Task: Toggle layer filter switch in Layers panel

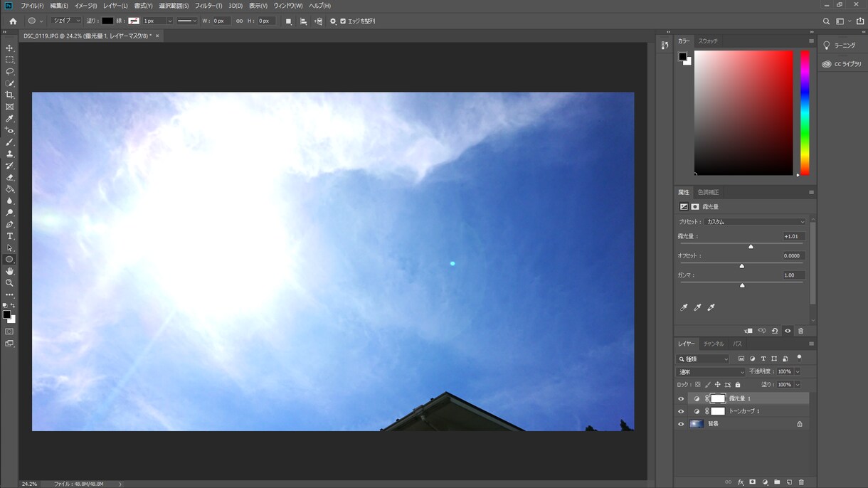Action: pos(799,359)
